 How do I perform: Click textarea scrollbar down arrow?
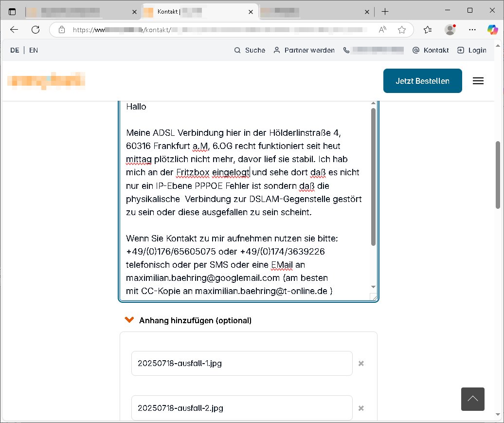coord(373,287)
